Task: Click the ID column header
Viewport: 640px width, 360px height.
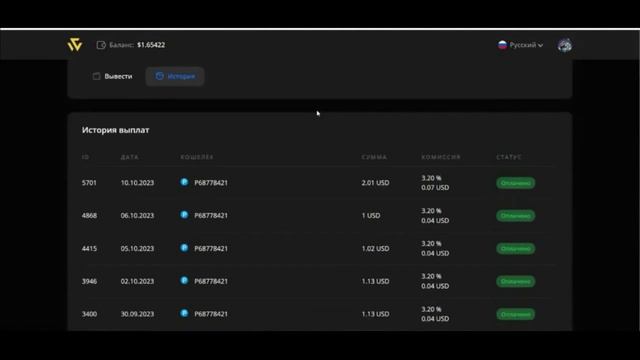Action: tap(85, 157)
